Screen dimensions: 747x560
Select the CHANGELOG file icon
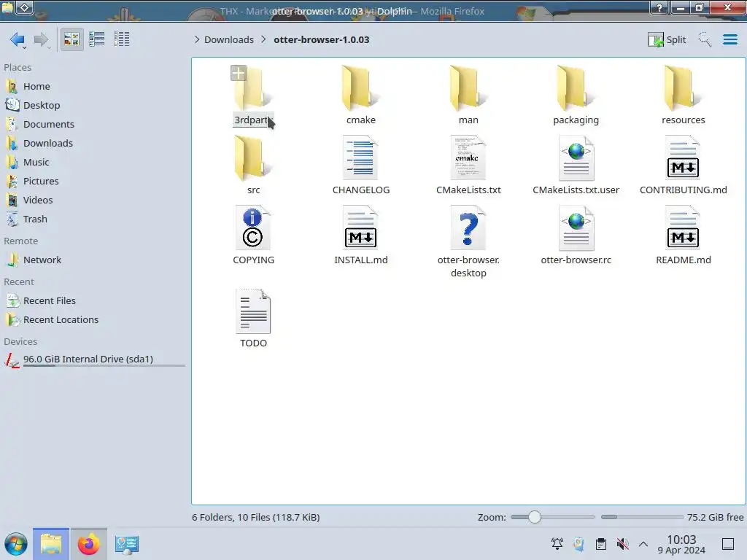[361, 157]
